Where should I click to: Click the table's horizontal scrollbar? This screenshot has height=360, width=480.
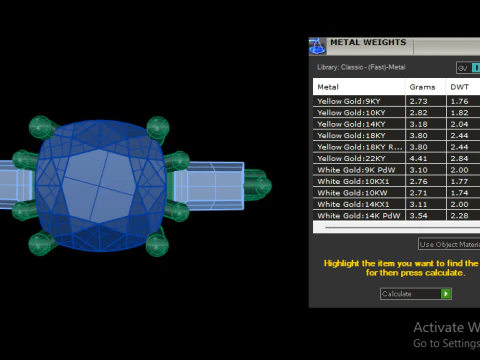coord(396,227)
